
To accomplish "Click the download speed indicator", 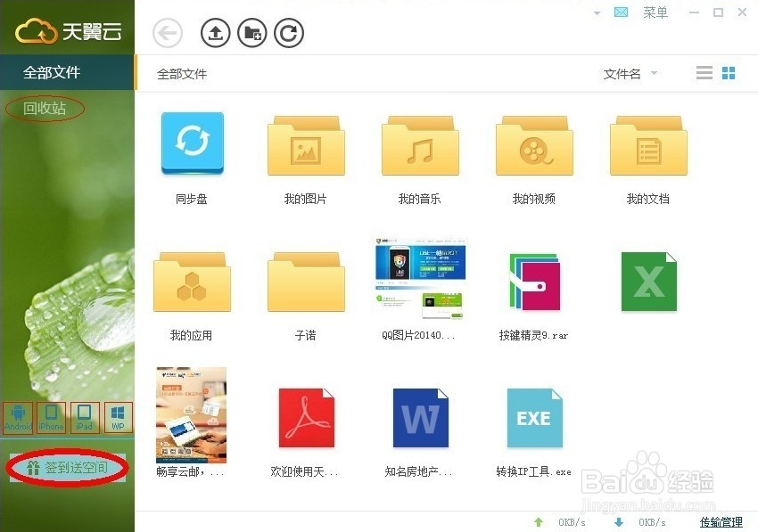I will tap(639, 522).
